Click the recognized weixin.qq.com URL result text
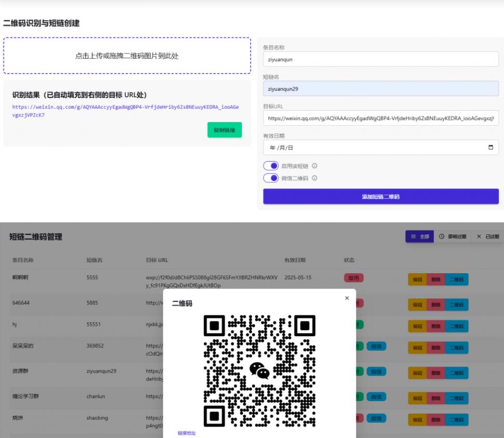504x438 pixels. coord(125,111)
